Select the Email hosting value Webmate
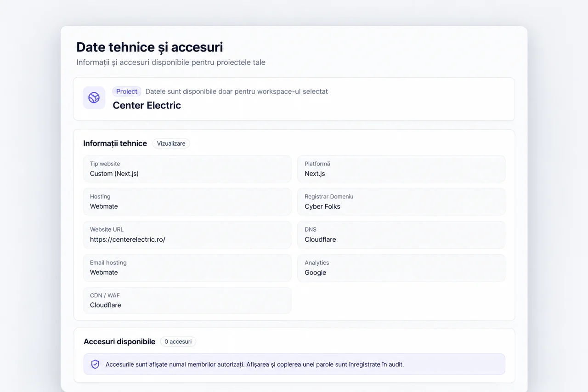The width and height of the screenshot is (588, 392). tap(104, 273)
